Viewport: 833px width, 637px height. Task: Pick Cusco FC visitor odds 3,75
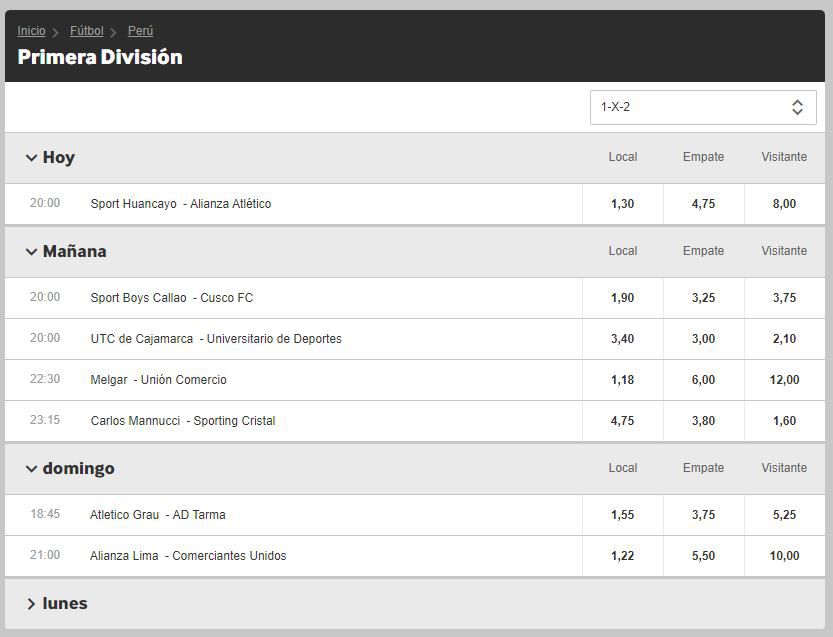coord(784,298)
